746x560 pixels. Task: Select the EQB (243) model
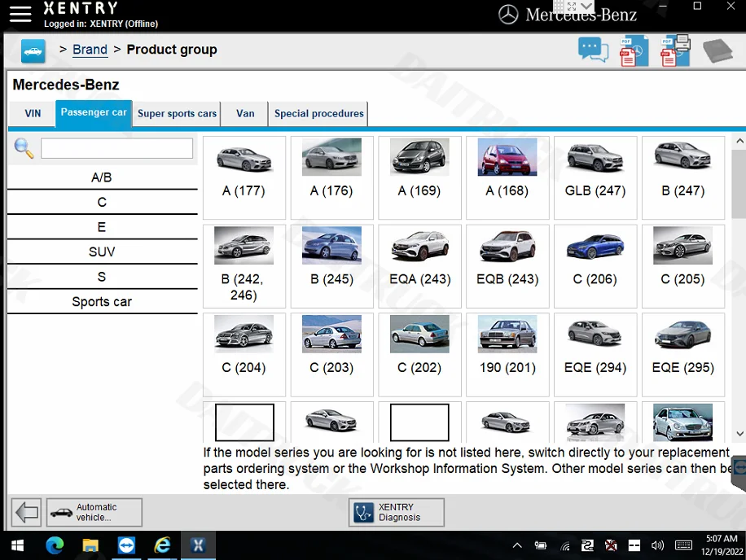[507, 266]
